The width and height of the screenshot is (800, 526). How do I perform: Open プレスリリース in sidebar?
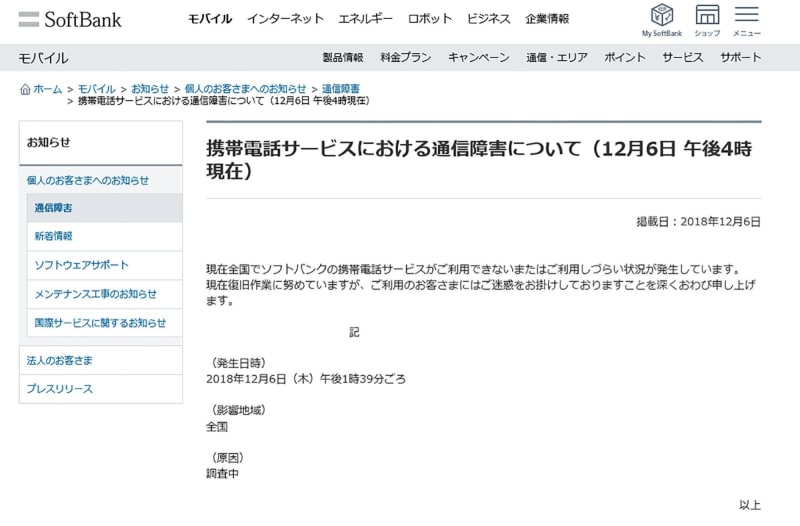101,389
